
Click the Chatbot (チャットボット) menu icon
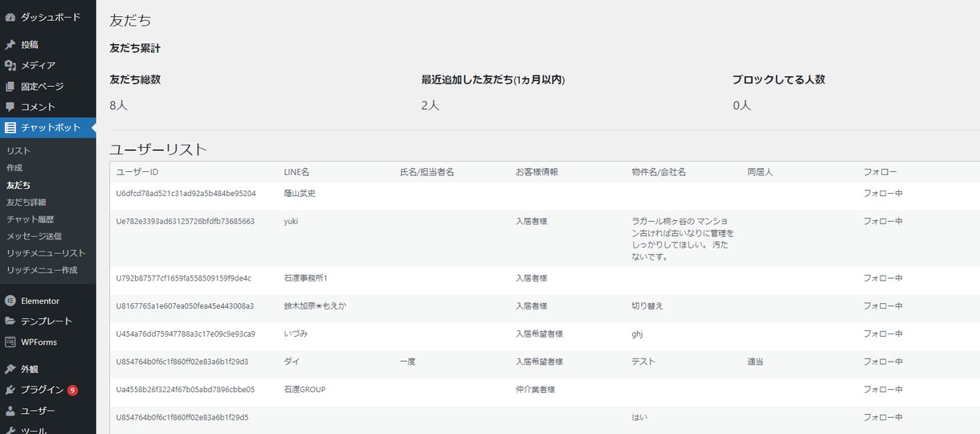10,128
